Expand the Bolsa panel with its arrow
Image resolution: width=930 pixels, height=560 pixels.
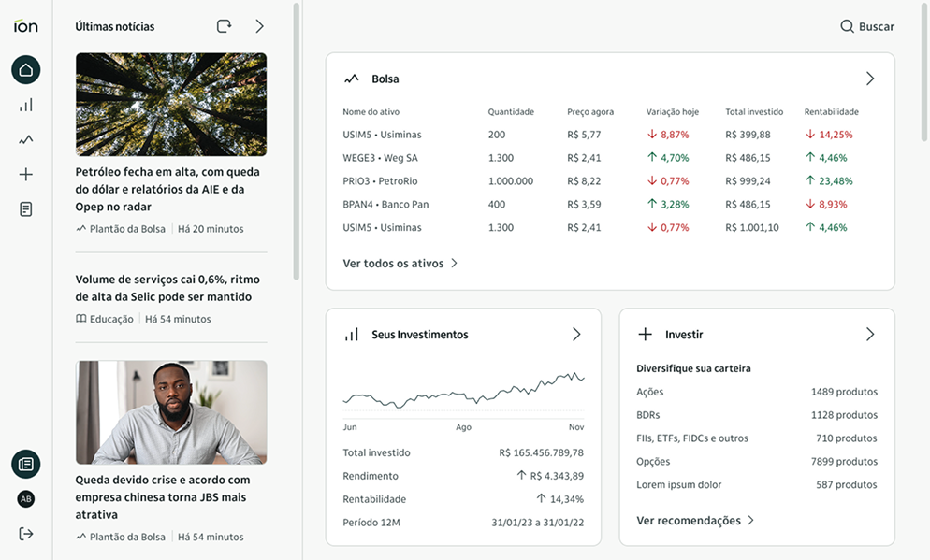pyautogui.click(x=870, y=79)
